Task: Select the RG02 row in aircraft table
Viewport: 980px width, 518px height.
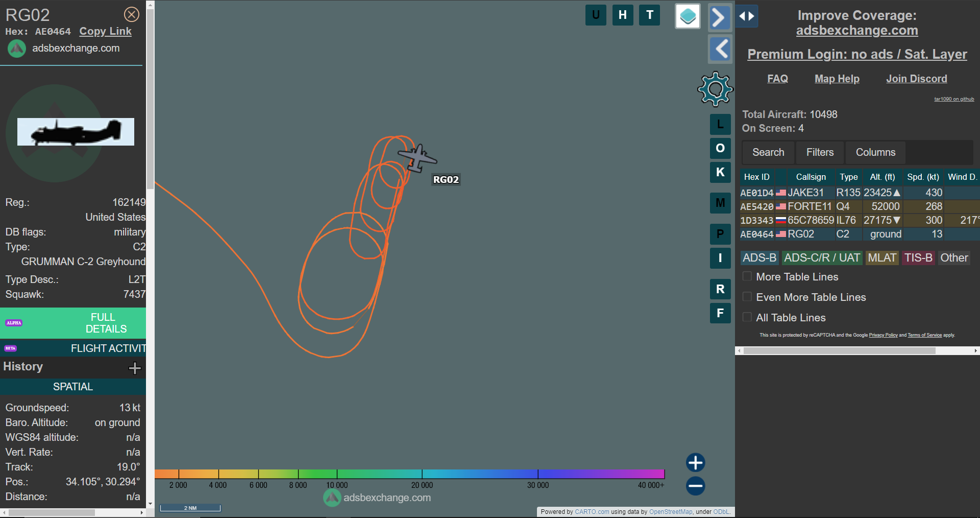Action: [860, 234]
